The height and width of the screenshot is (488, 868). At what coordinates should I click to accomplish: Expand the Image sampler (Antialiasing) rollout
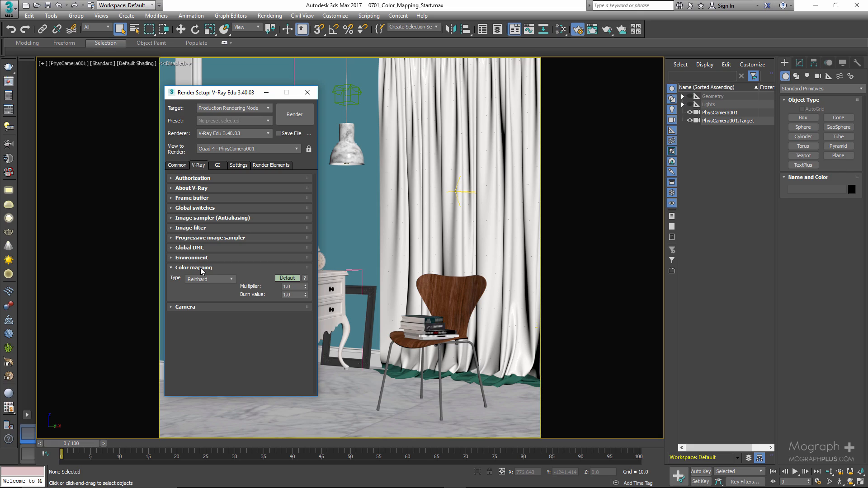click(x=212, y=218)
